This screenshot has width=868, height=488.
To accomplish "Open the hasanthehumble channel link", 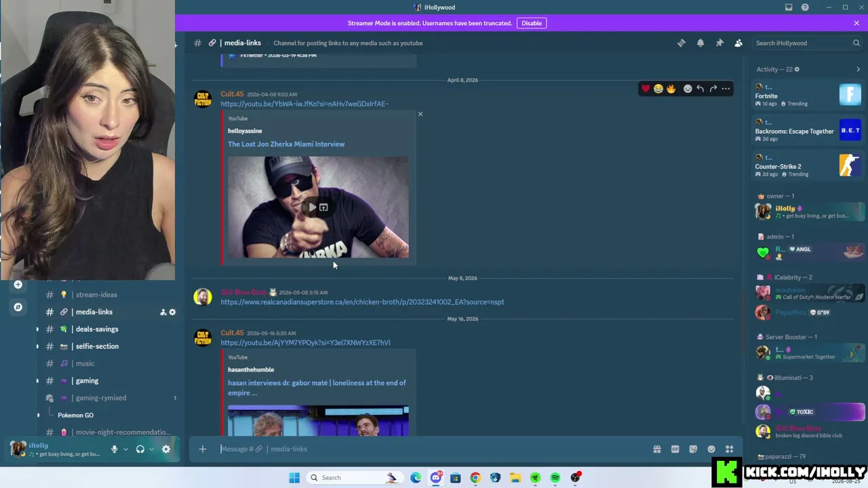I will click(x=251, y=369).
